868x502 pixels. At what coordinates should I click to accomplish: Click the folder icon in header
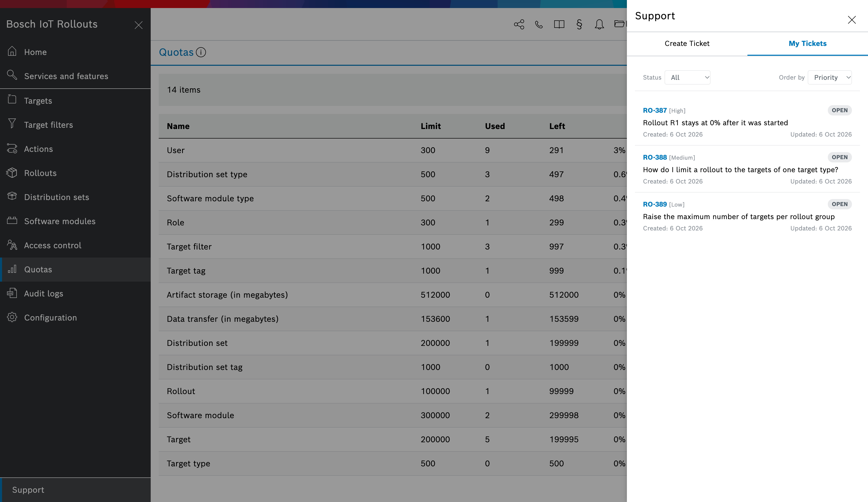(620, 24)
